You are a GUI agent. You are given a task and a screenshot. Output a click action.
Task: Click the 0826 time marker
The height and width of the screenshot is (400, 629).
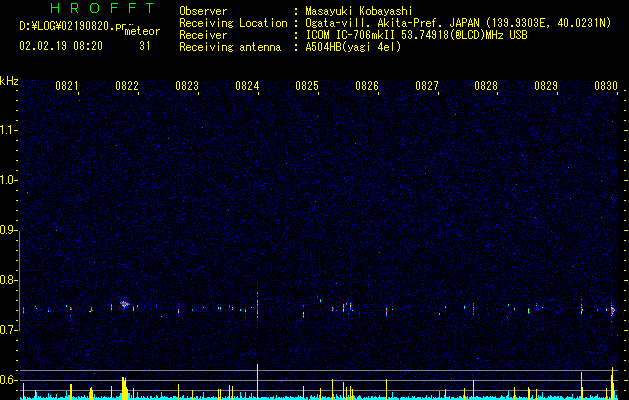pos(367,86)
